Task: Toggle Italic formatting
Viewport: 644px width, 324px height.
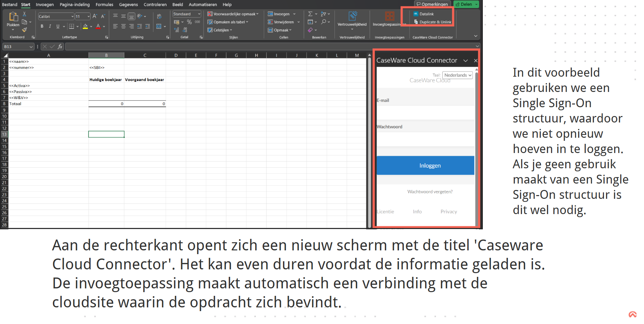Action: tap(50, 26)
